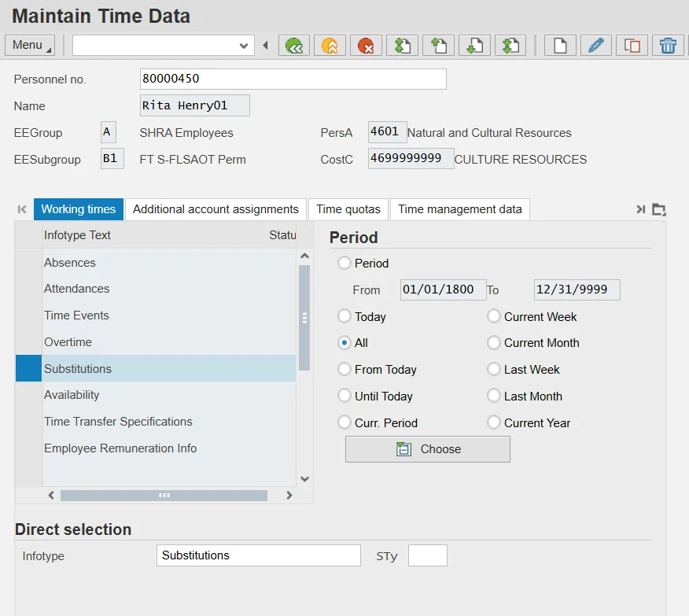Click the Change pencil icon

point(596,46)
